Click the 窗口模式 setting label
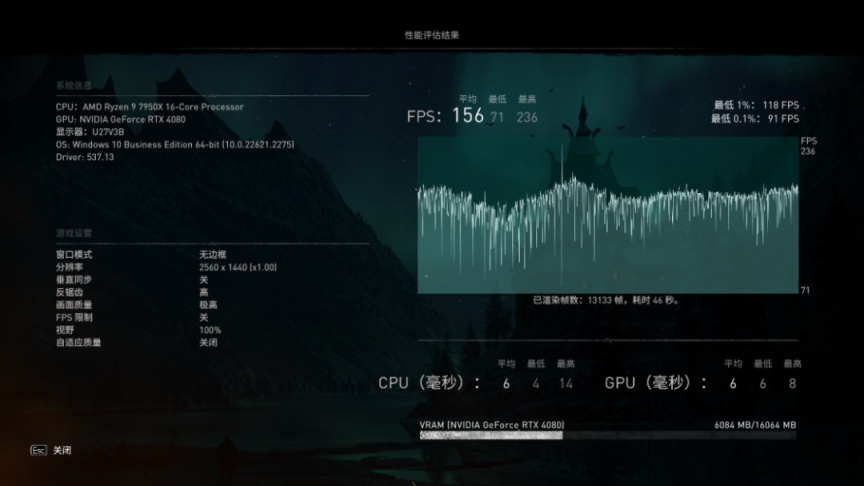This screenshot has width=864, height=486. pos(74,255)
